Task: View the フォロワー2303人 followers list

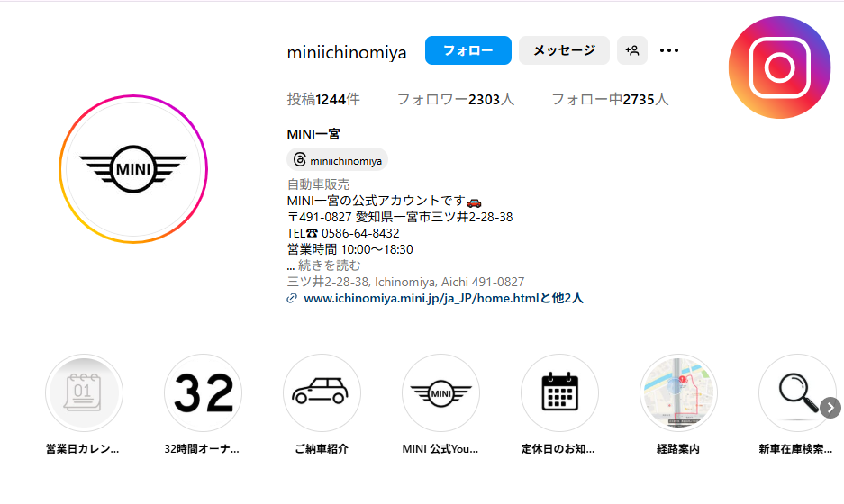Action: 456,100
